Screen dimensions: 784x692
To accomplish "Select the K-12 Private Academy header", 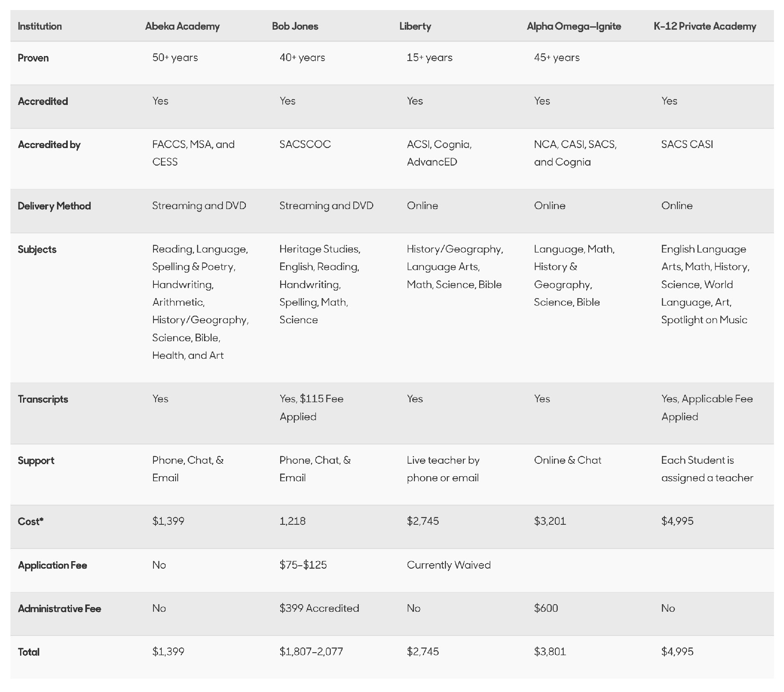I will click(x=705, y=26).
